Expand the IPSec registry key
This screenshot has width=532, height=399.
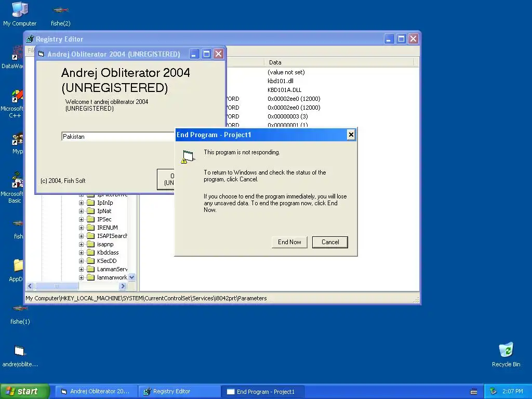click(81, 219)
